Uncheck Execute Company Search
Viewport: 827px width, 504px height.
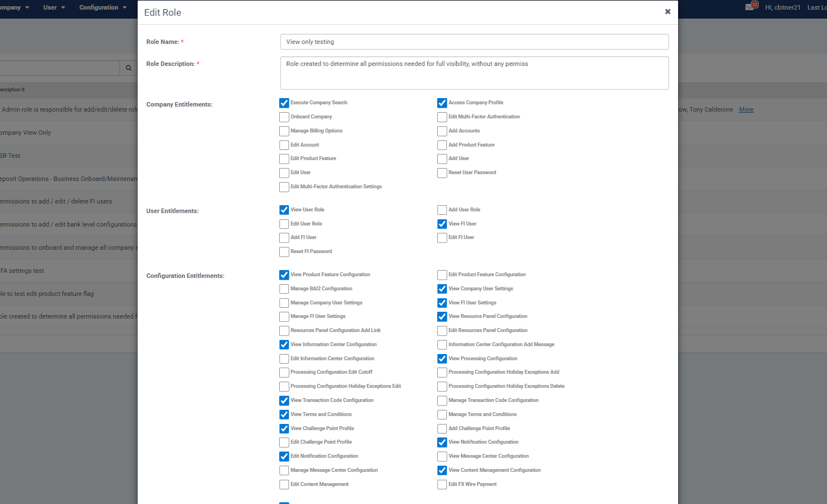[284, 103]
